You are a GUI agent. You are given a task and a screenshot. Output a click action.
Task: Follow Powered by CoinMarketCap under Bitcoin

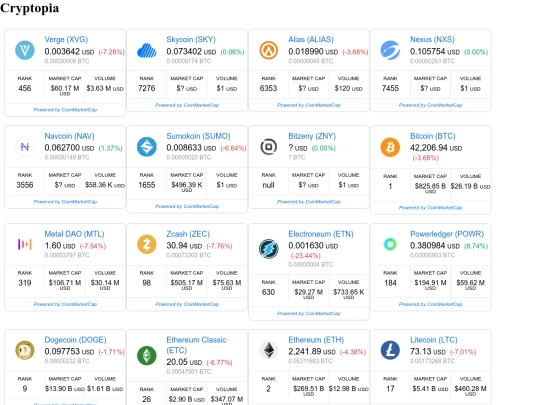pyautogui.click(x=430, y=208)
